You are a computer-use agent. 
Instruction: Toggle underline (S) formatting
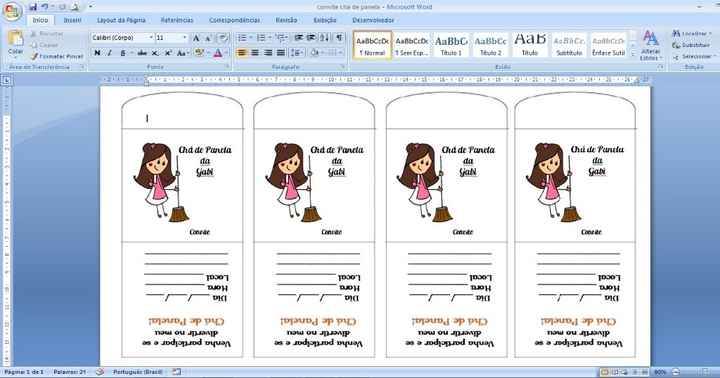[123, 53]
